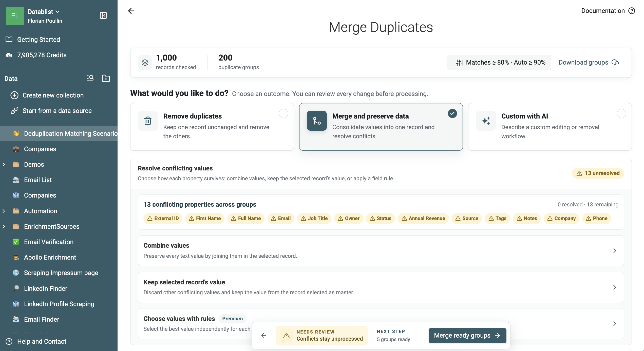644x351 pixels.
Task: Click the Company conflict chip
Action: pyautogui.click(x=561, y=219)
